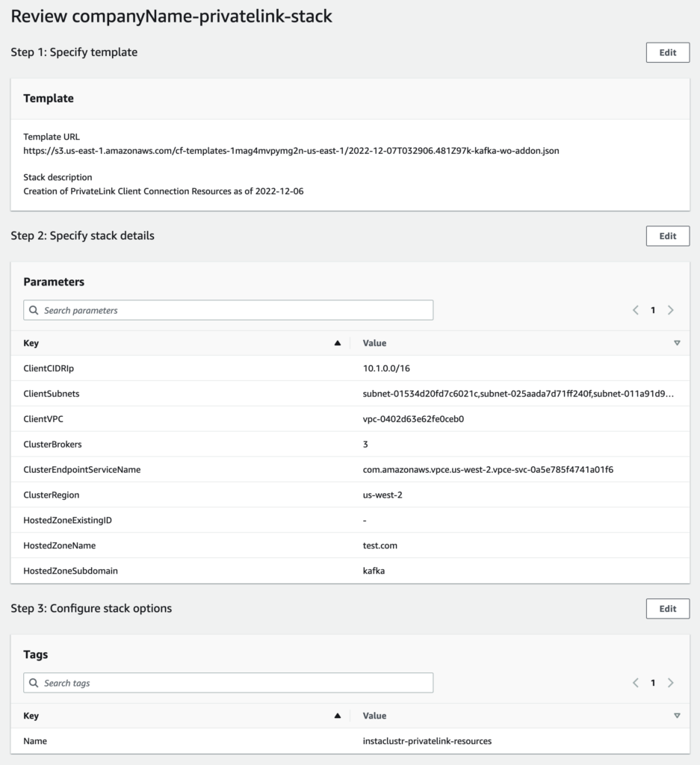Click Edit button for Step 1 Specify template
The width and height of the screenshot is (700, 765).
(667, 52)
